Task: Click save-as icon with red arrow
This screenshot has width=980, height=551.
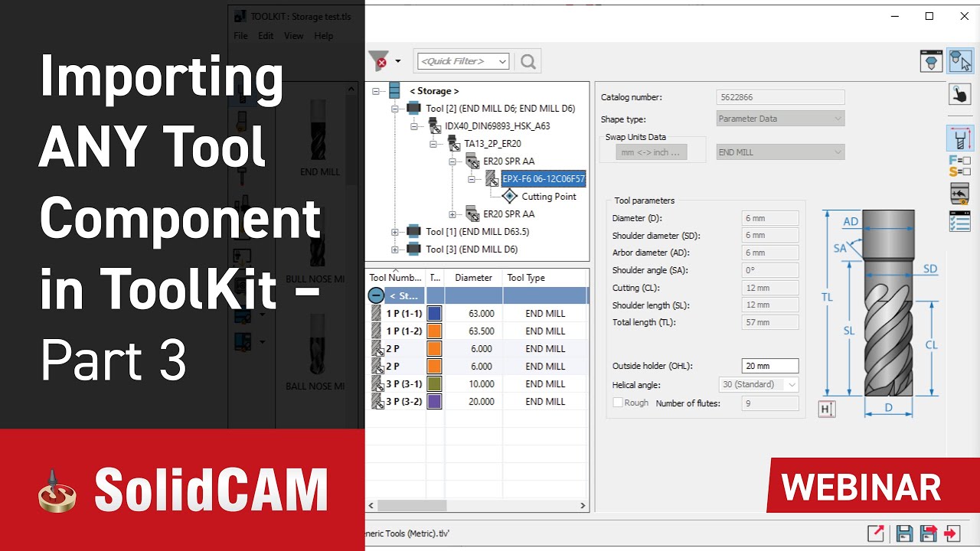Action: (929, 533)
